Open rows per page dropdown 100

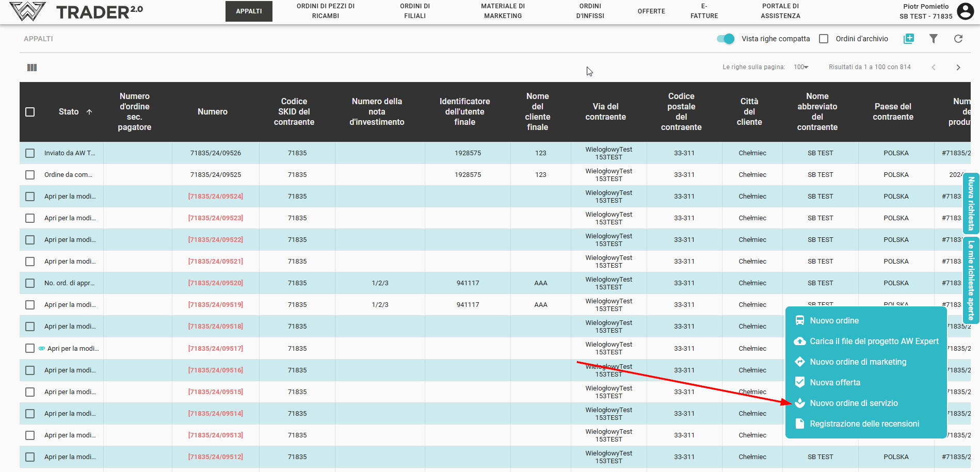(x=801, y=67)
